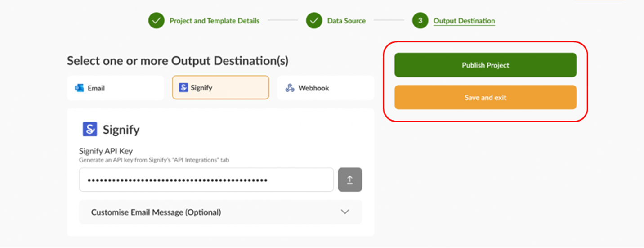Click the step 3 circle icon
Viewport: 644px width, 248px height.
(x=420, y=21)
